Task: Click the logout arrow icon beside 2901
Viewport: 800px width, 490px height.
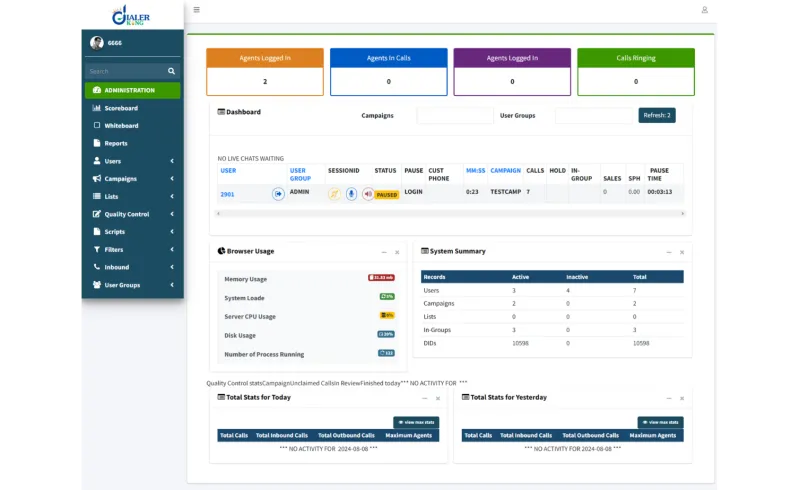Action: [x=278, y=194]
